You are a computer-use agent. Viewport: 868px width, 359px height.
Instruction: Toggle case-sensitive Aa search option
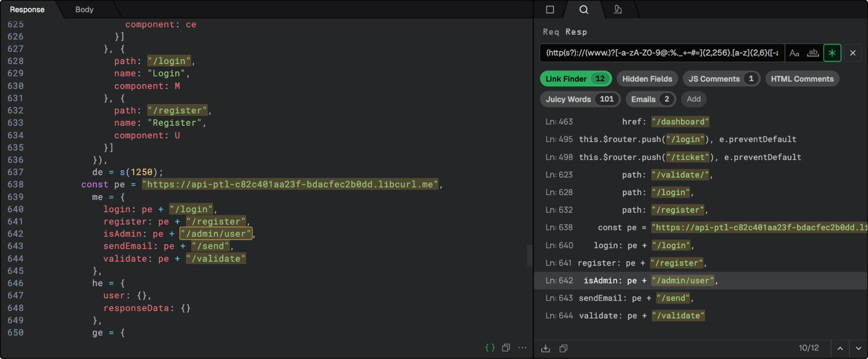click(794, 53)
